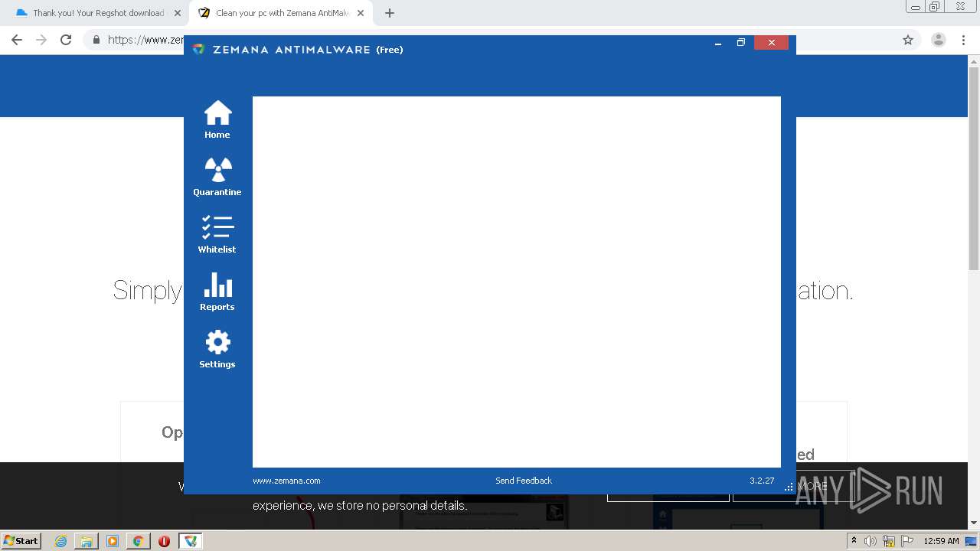Click the www.zemana.com link

coord(286,481)
